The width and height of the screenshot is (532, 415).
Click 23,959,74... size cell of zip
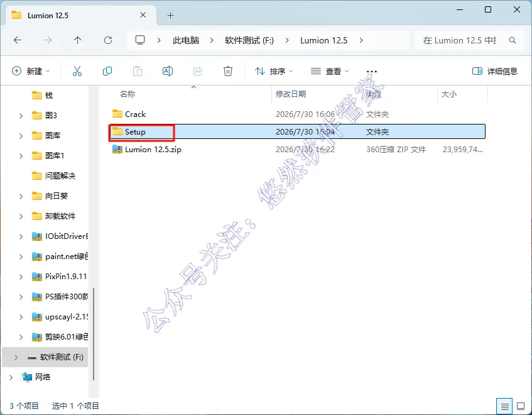(x=463, y=149)
